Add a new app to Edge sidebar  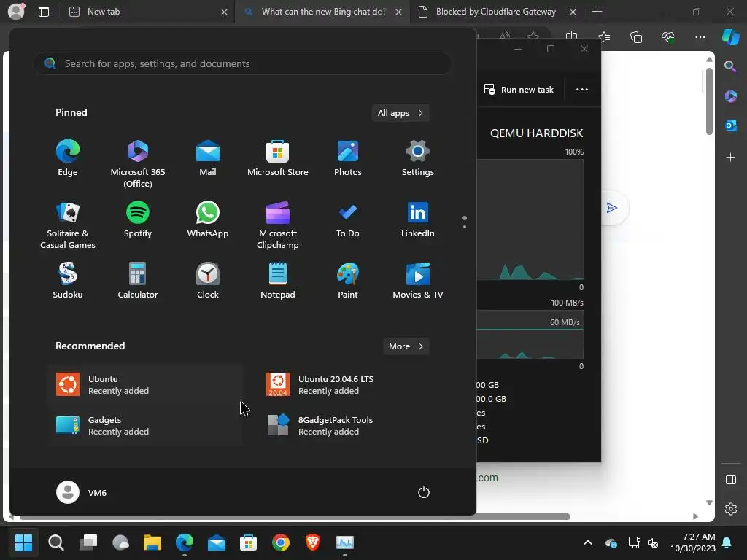730,157
